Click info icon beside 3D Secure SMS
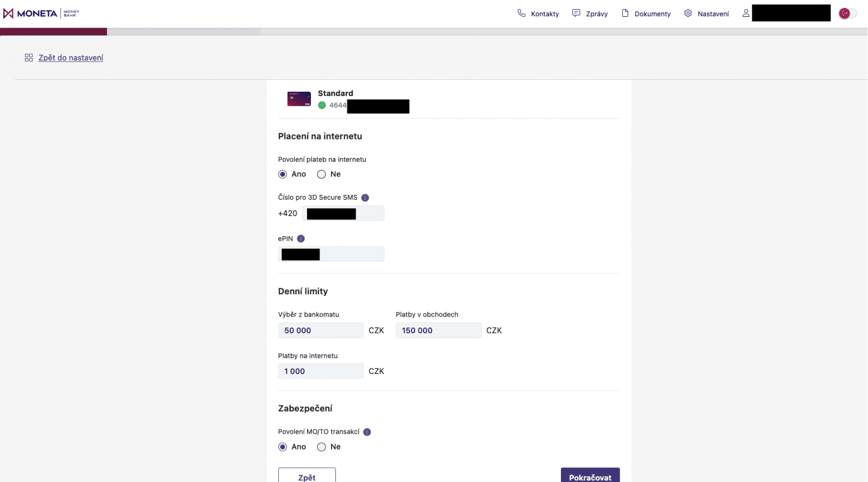 click(365, 198)
